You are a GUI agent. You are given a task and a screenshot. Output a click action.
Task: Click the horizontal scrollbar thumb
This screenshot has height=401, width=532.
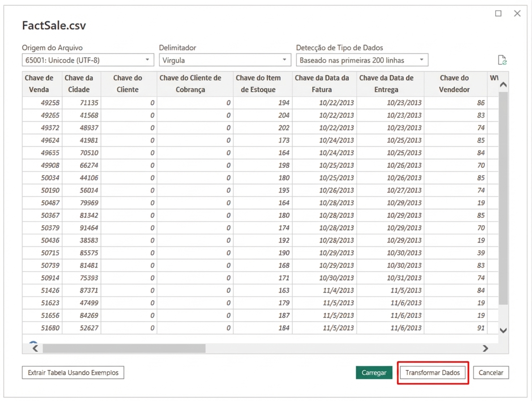(x=124, y=348)
